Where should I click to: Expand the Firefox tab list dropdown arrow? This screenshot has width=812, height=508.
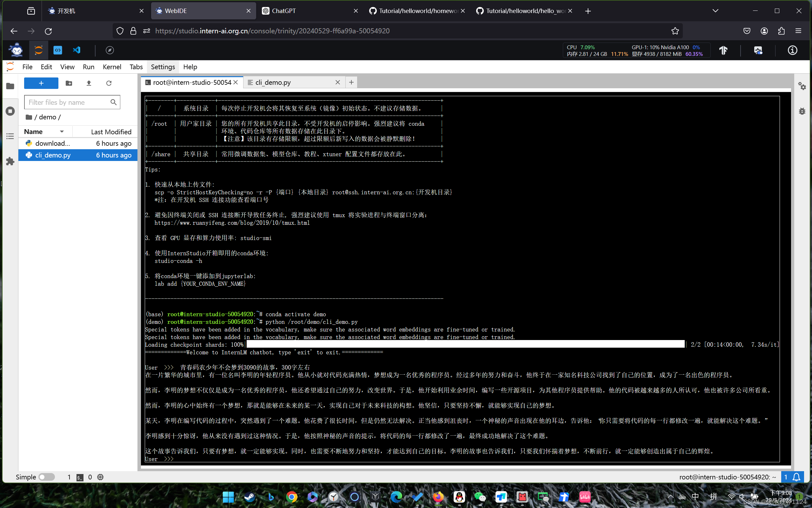click(715, 11)
